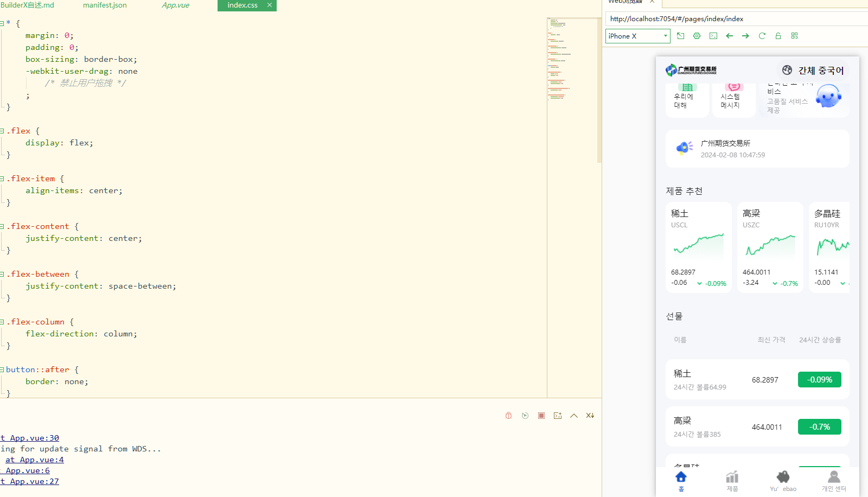This screenshot has width=868, height=497.
Task: Open the 간체 중국어 language selector
Action: [x=813, y=71]
